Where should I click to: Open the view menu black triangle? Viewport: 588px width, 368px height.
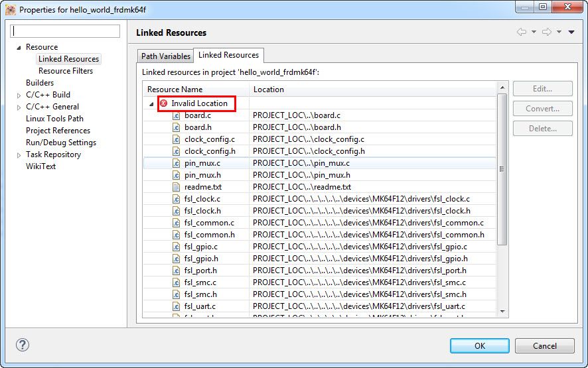[x=571, y=32]
